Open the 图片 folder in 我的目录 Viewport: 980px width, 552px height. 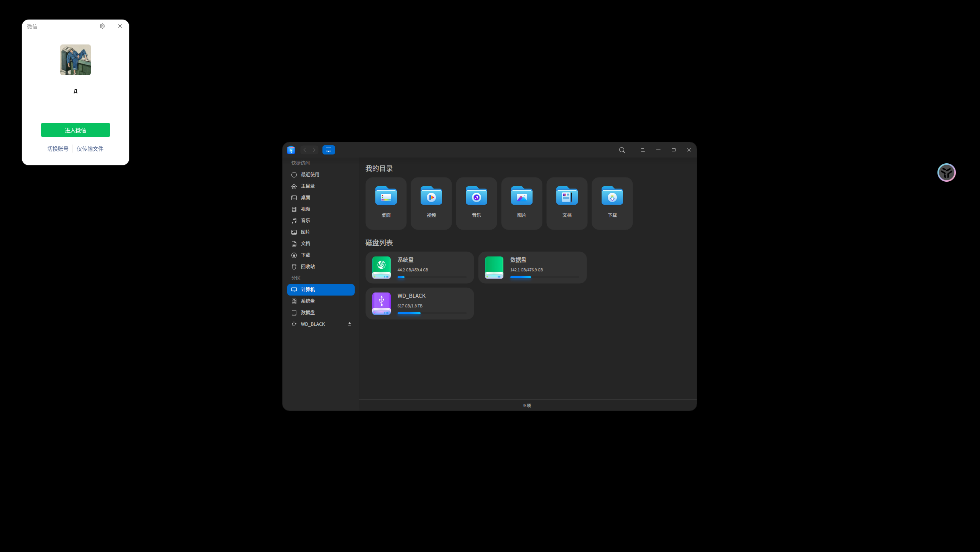tap(522, 203)
